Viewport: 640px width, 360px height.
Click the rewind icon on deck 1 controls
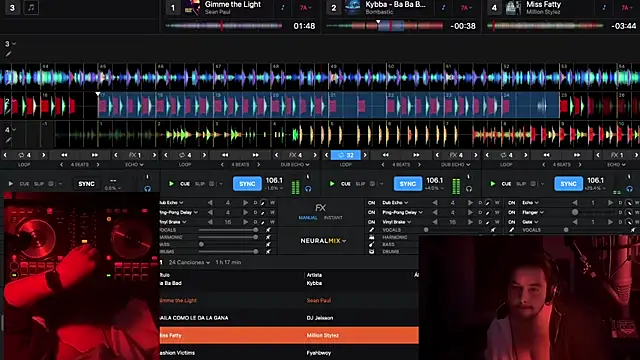[x=225, y=155]
